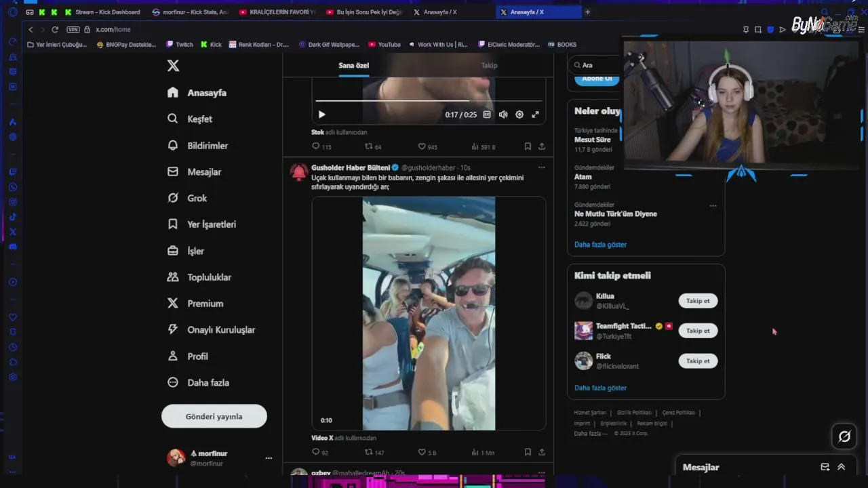Open Twitch bookmark in bookmarks bar

[180, 45]
